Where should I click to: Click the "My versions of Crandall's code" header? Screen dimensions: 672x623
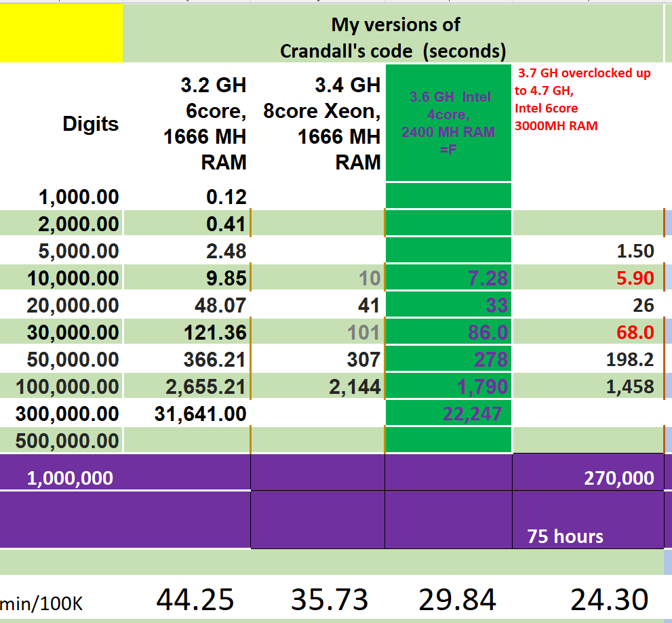(x=393, y=37)
